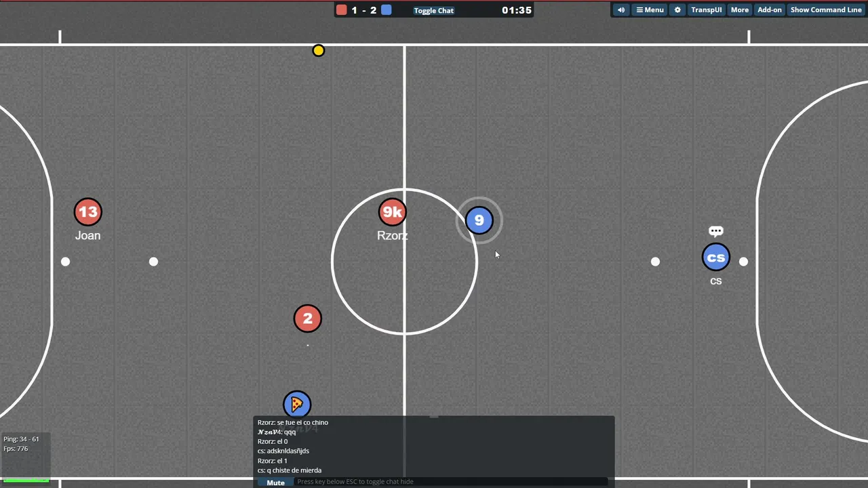The height and width of the screenshot is (488, 868).
Task: Click the chat bubble above cs
Action: coord(716,231)
